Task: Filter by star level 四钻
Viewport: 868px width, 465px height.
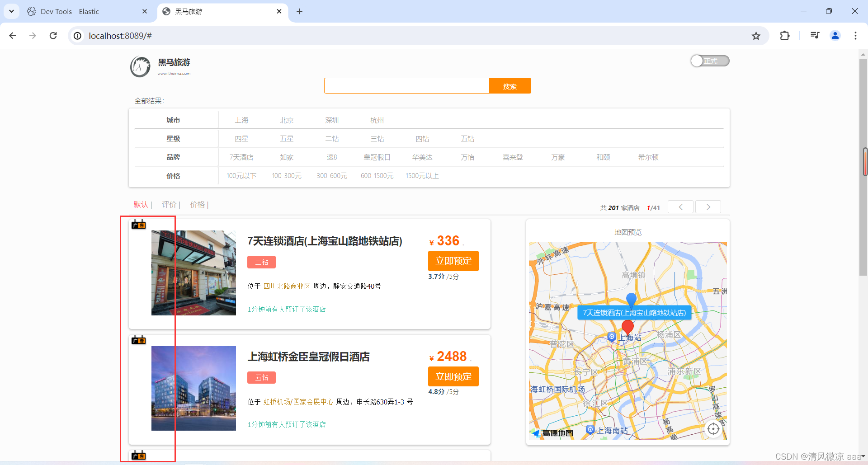Action: [422, 139]
